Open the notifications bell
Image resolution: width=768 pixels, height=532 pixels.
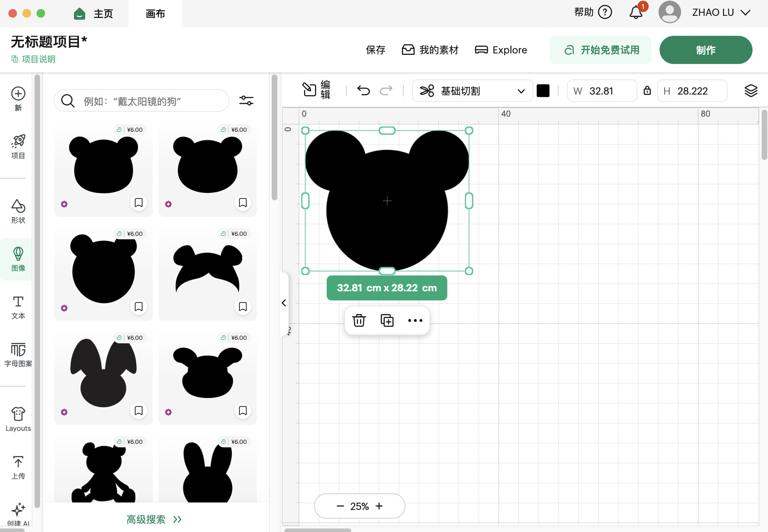(x=637, y=12)
